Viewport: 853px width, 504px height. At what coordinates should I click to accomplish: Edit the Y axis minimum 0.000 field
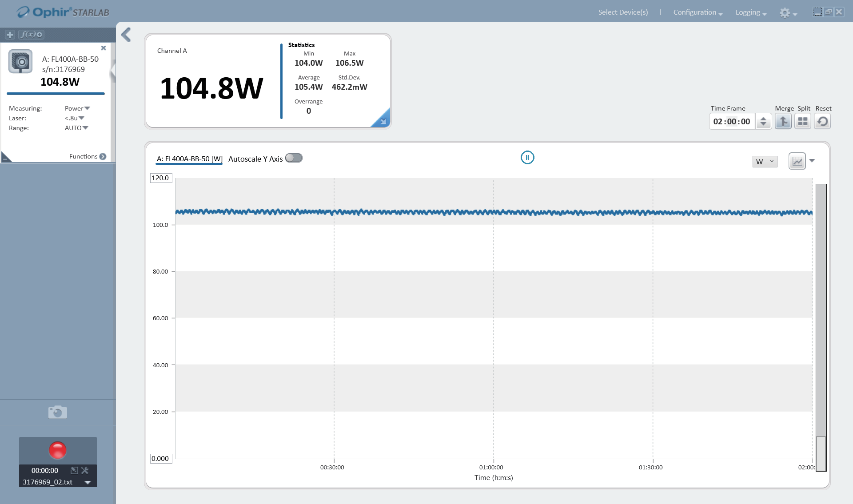click(161, 459)
